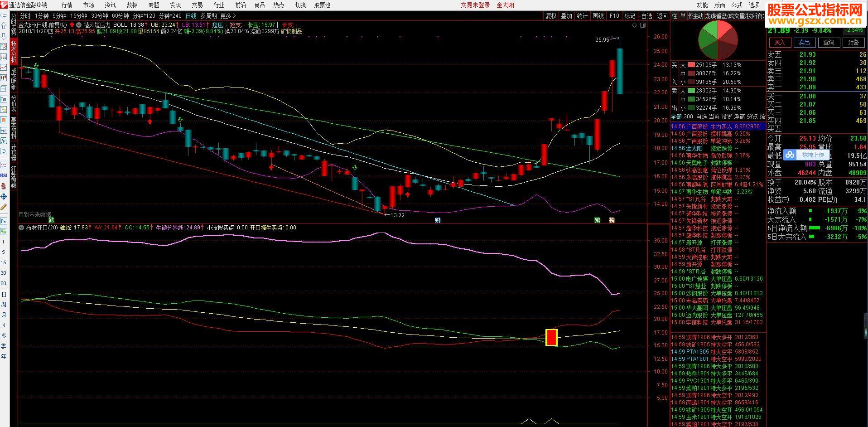Open the 功能 menu

[703, 5]
